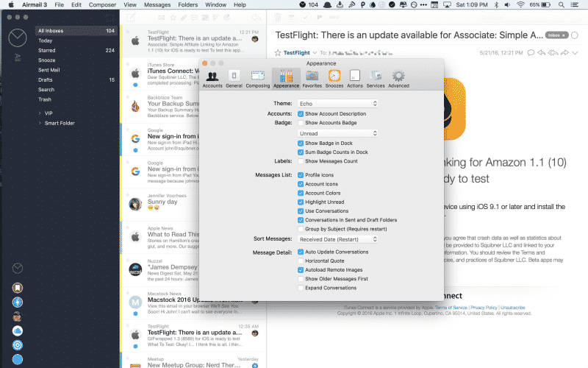This screenshot has height=368, width=588.
Task: Expand the VIP folder in sidebar
Action: [40, 113]
